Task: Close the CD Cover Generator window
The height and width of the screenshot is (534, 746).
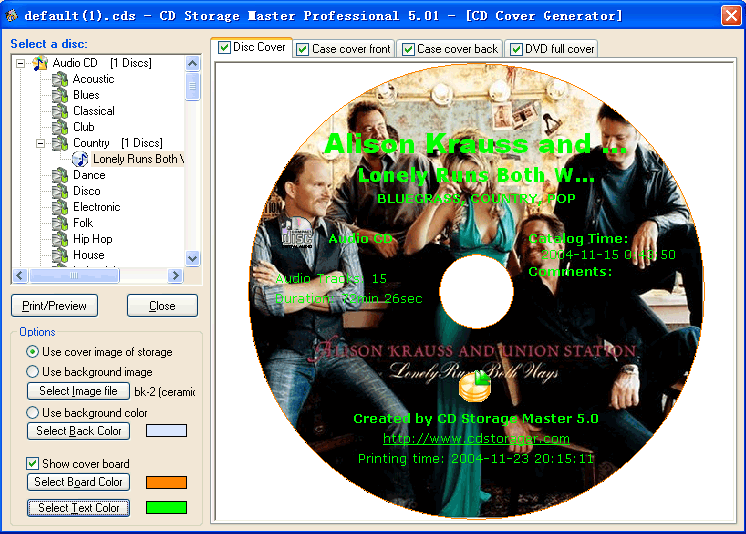Action: click(731, 16)
